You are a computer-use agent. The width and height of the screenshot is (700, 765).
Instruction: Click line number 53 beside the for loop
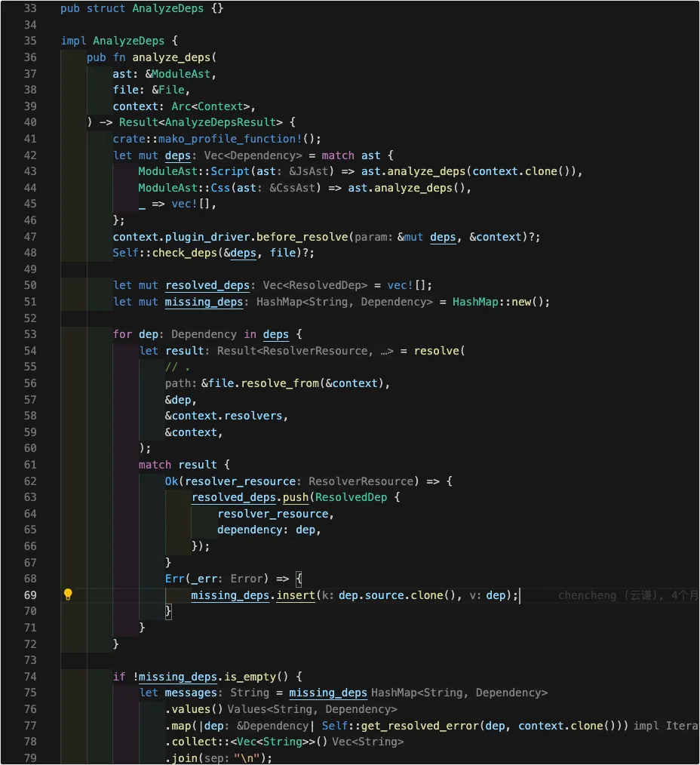click(x=30, y=335)
